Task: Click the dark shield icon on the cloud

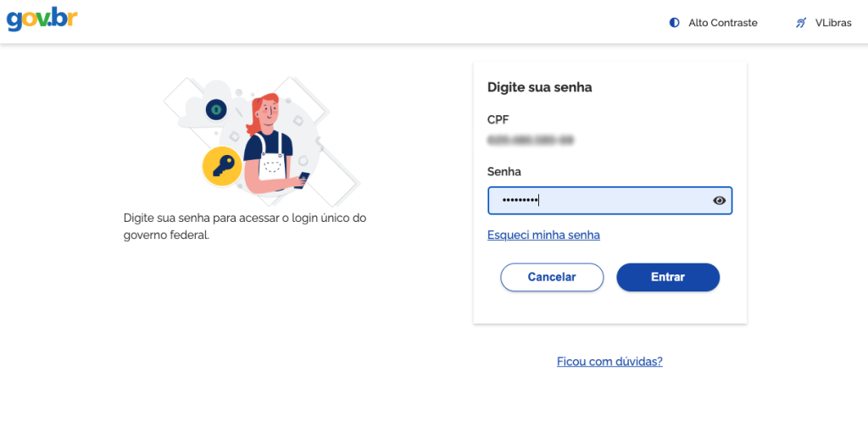Action: pyautogui.click(x=216, y=109)
